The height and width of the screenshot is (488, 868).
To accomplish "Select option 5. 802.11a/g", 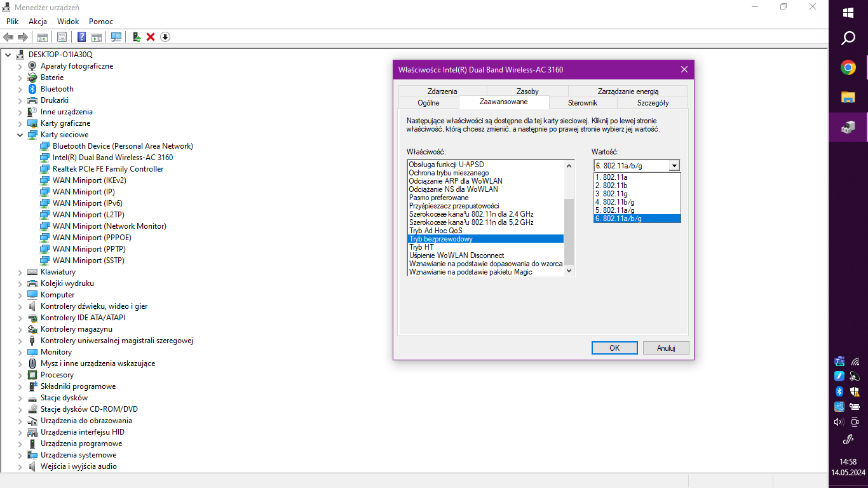I will 637,210.
